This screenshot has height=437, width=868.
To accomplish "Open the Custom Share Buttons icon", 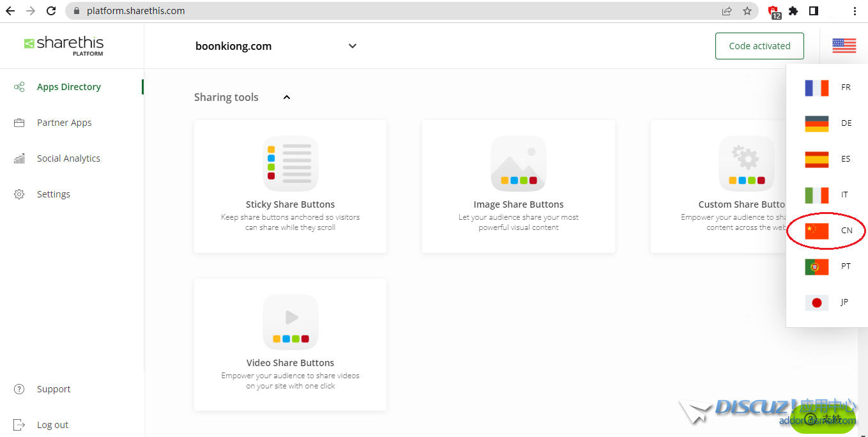I will coord(747,164).
